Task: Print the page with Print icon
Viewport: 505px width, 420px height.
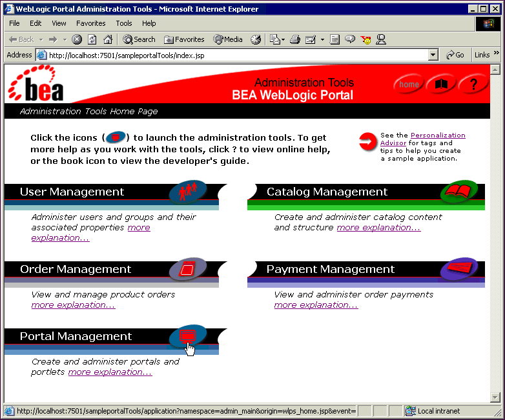Action: (x=295, y=39)
